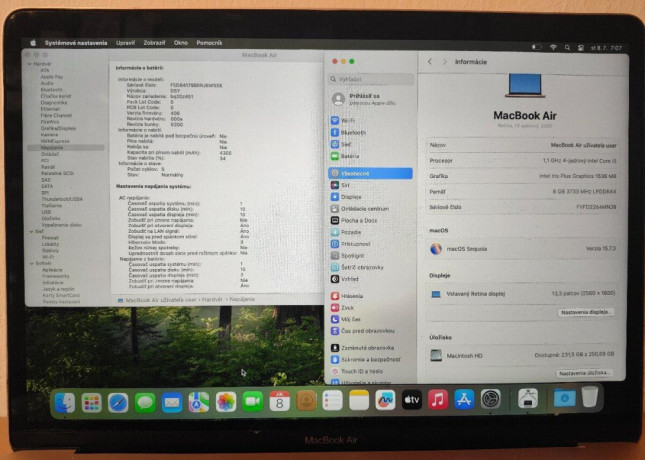Screen dimensions: 645x460
Task: Open Zamknutá obrazovka settings
Action: 362,348
